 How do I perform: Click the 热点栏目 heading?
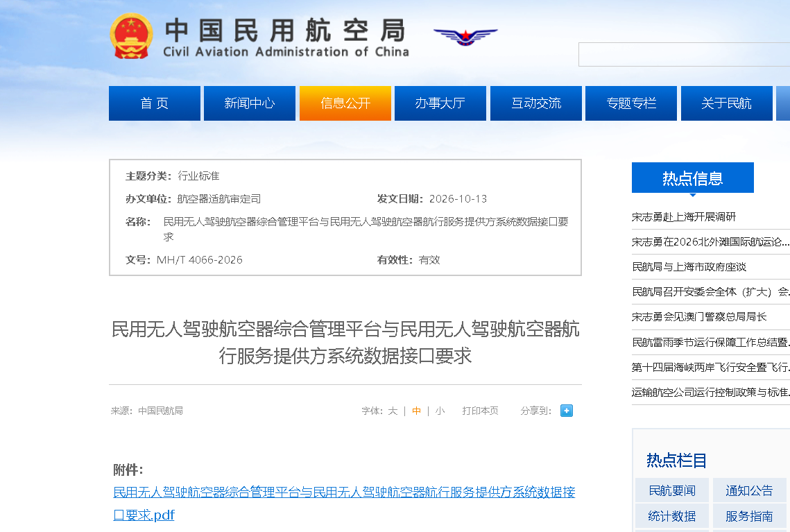(x=677, y=460)
